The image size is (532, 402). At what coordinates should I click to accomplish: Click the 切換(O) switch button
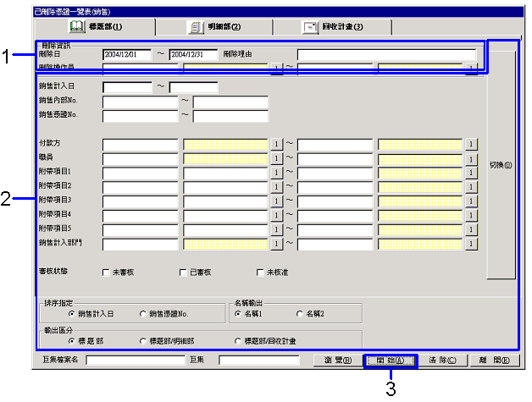(x=501, y=165)
